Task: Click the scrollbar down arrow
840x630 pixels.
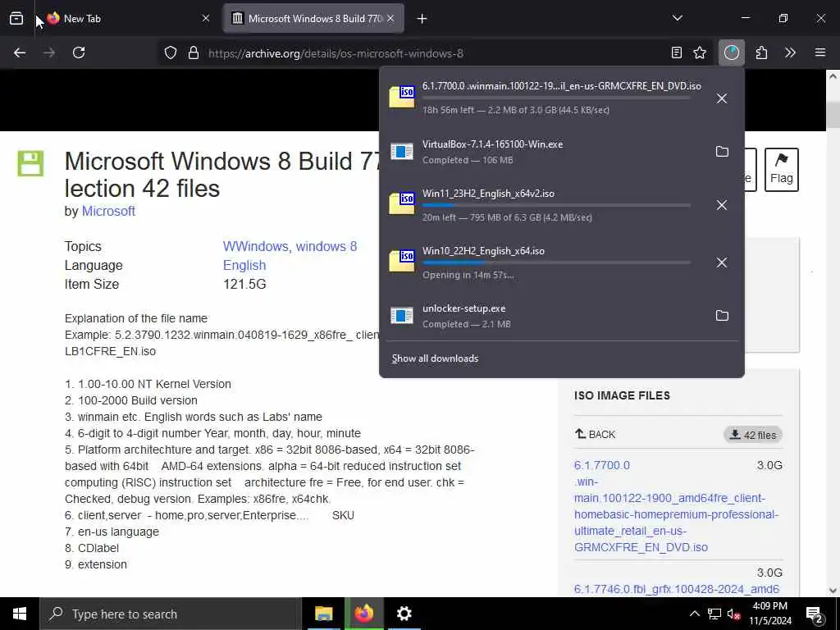Action: tap(833, 591)
